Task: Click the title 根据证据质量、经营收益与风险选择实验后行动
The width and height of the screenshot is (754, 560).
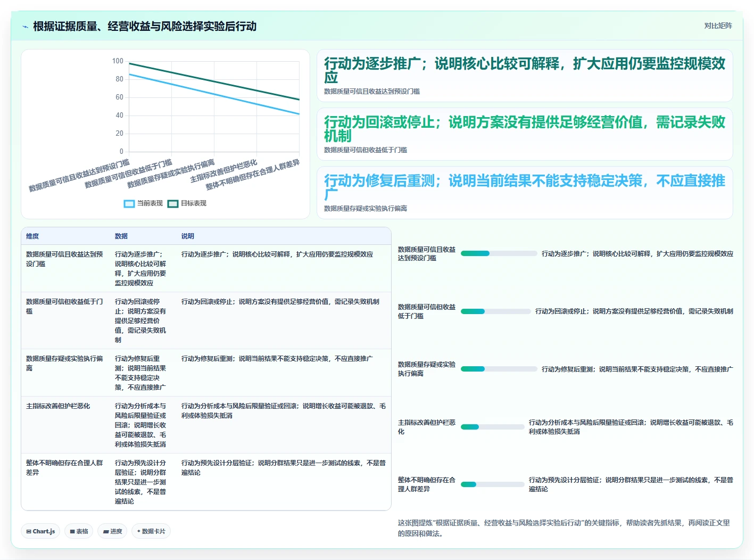Action: [145, 26]
